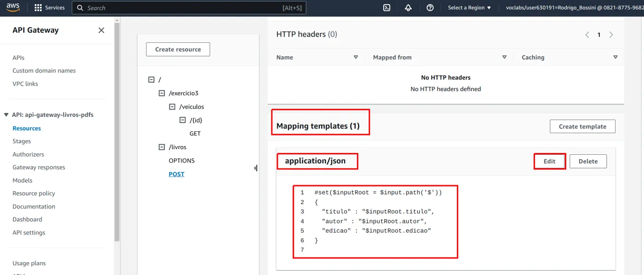644x275 pixels.
Task: Click page number 1 in headers pagination
Action: point(599,35)
